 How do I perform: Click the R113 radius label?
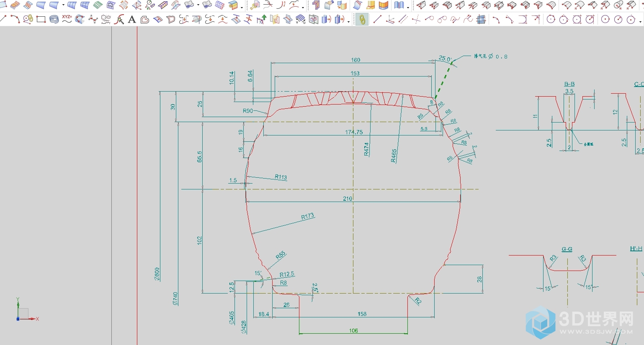click(281, 177)
